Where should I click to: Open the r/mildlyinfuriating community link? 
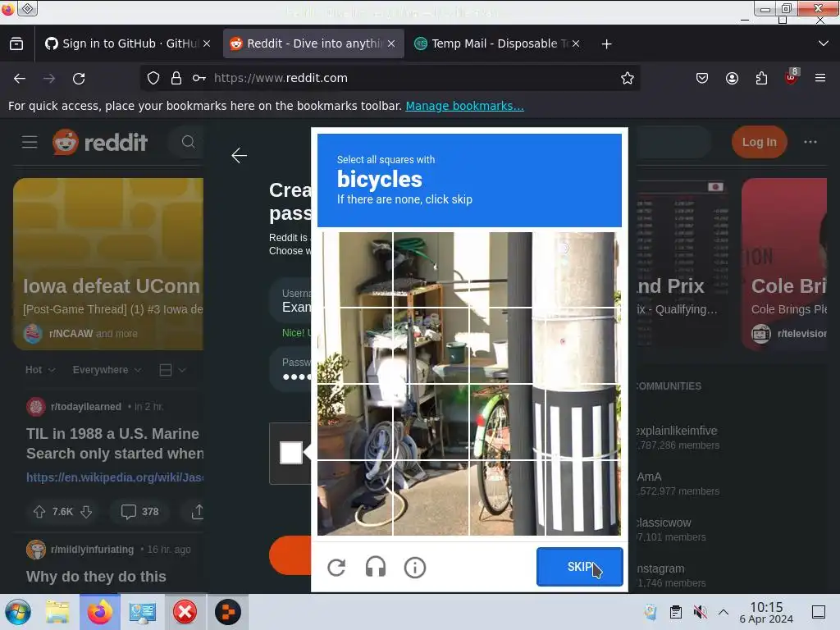coord(92,549)
